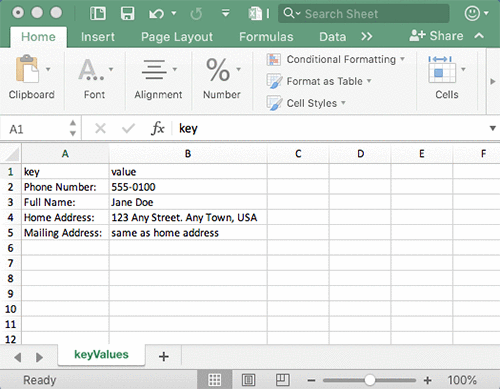
Task: Click the Share button
Action: click(436, 36)
